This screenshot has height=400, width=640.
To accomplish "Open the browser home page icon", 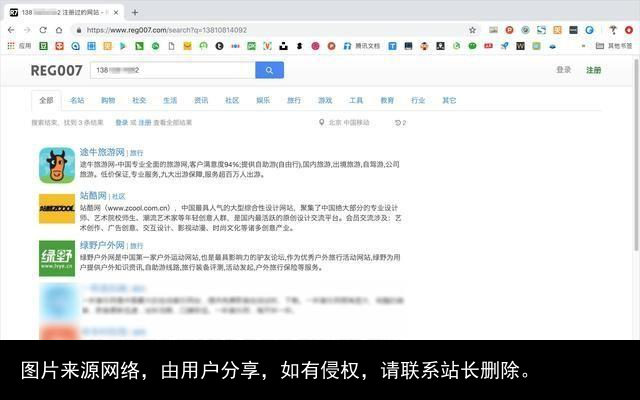I will click(x=59, y=30).
